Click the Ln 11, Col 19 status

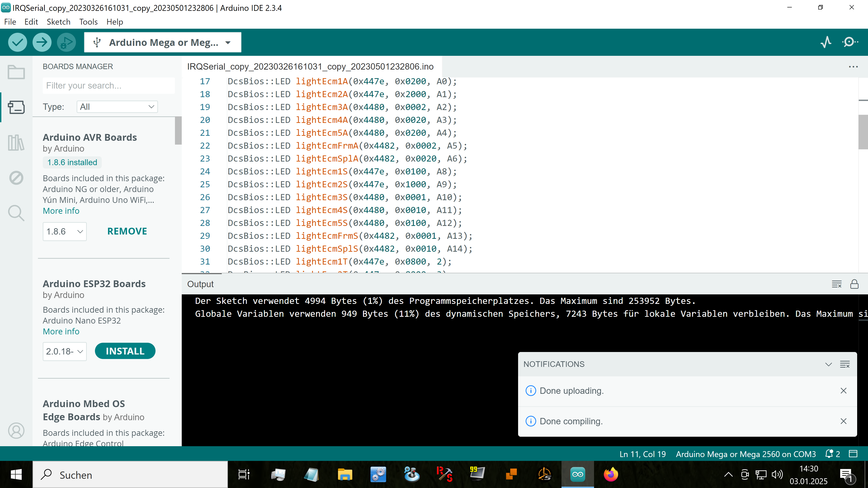643,454
